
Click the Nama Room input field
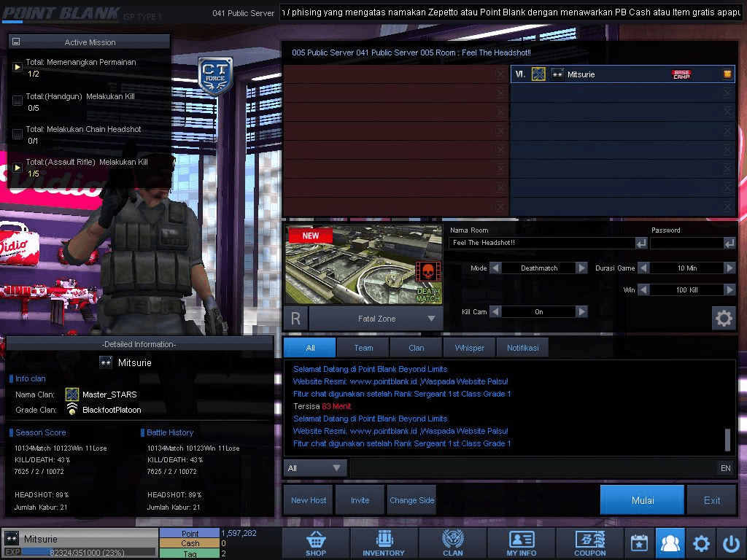[x=542, y=243]
